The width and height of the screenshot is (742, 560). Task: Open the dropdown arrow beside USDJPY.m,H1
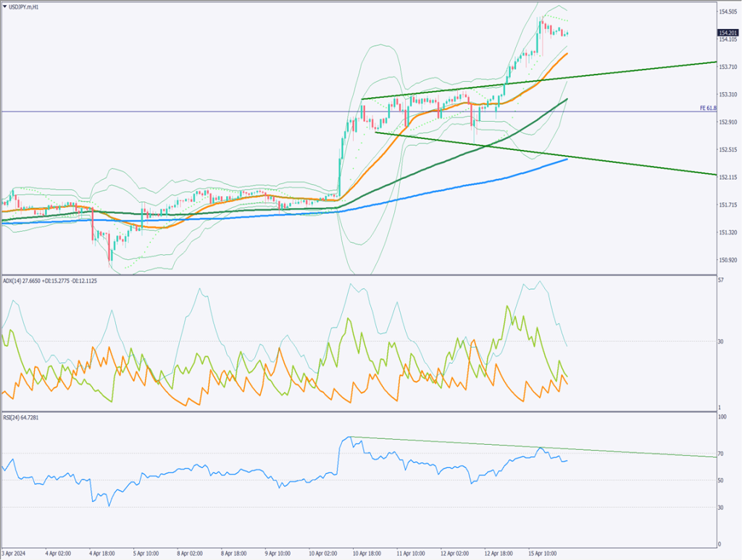[x=6, y=6]
